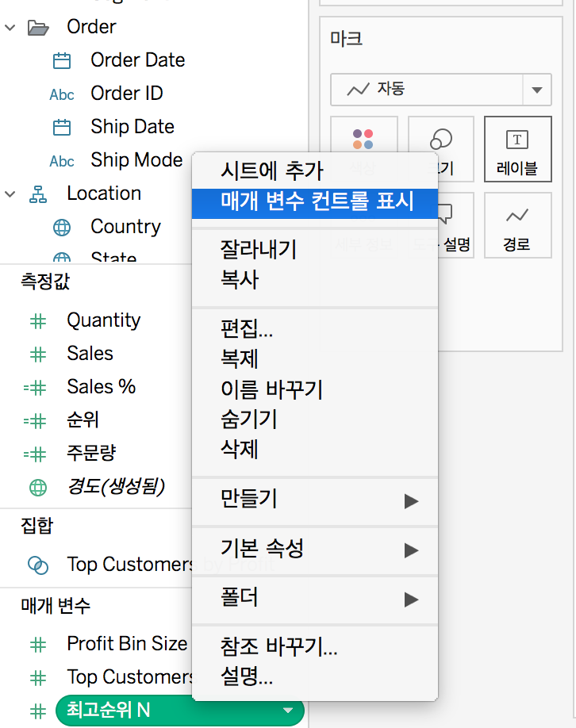Choose 편집... from context menu
This screenshot has width=576, height=728.
[x=315, y=329]
